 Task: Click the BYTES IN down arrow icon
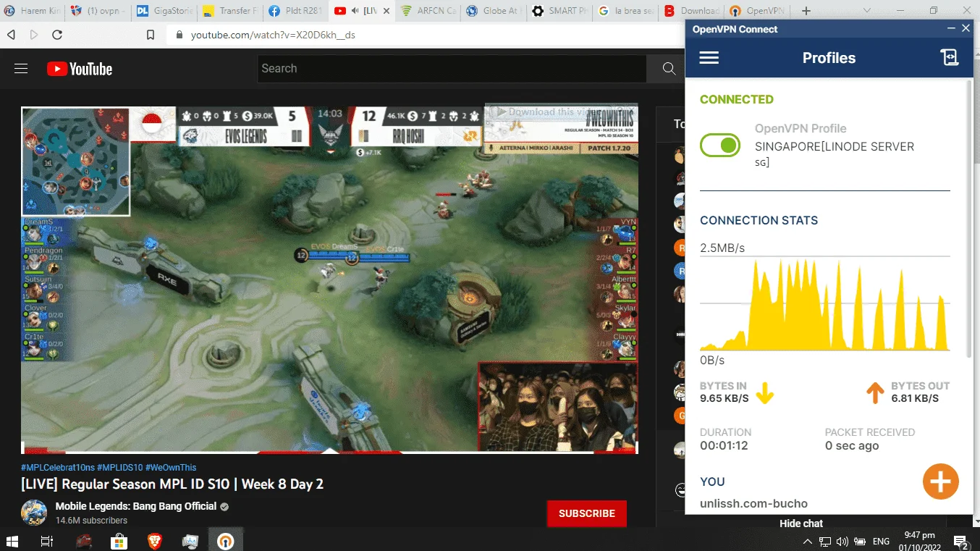click(764, 393)
